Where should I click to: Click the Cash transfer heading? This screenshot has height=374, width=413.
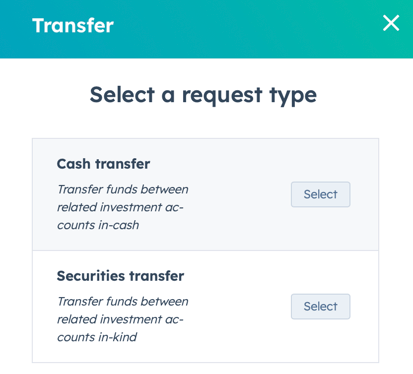pos(103,164)
